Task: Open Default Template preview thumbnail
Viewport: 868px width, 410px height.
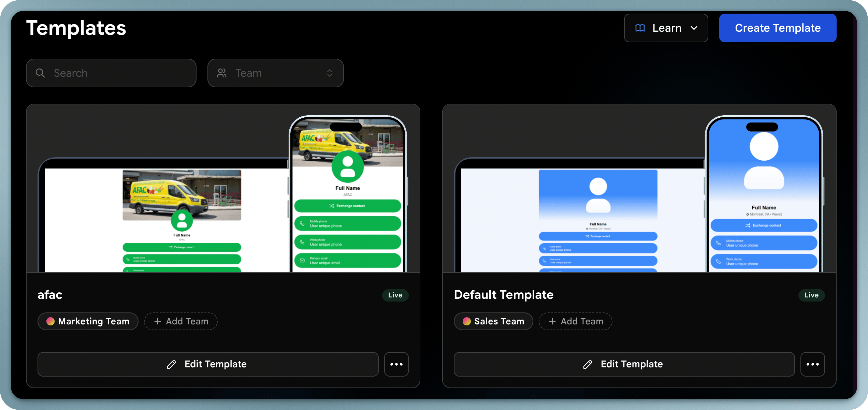Action: [639, 188]
